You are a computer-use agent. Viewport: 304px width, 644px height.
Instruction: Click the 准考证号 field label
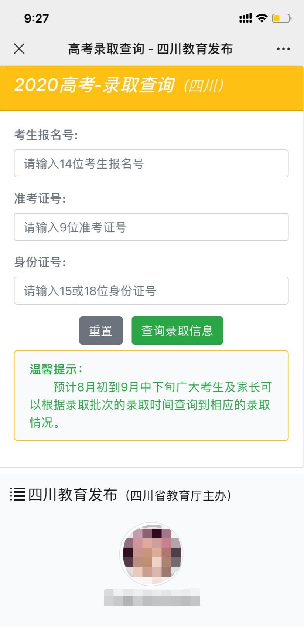(40, 199)
